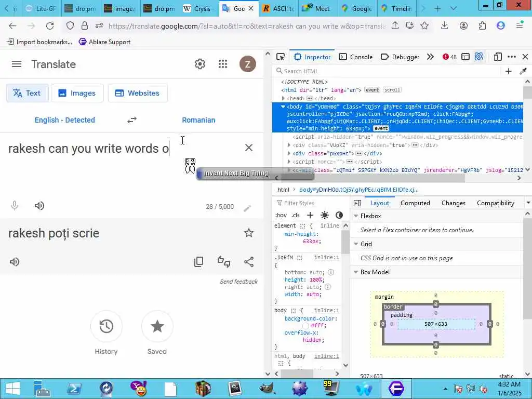Swap source and target languages
Image resolution: width=532 pixels, height=399 pixels.
(x=132, y=120)
